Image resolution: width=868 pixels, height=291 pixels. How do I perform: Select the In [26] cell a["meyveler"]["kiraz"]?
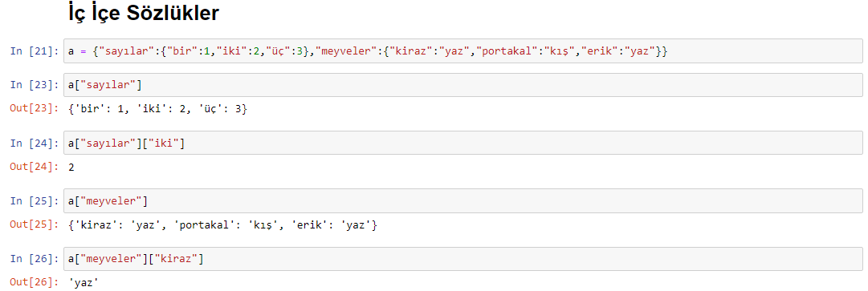tap(463, 258)
